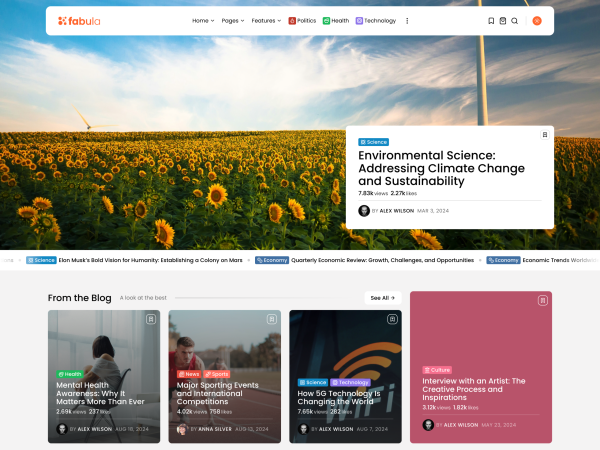
Task: Select Technology in the navigation bar
Action: coord(376,21)
